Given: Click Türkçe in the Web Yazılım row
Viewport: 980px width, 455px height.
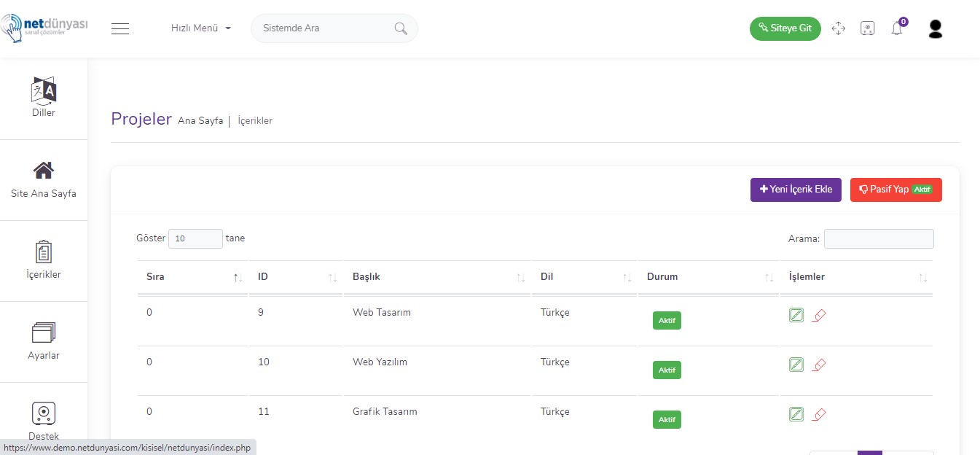Looking at the screenshot, I should click(555, 362).
